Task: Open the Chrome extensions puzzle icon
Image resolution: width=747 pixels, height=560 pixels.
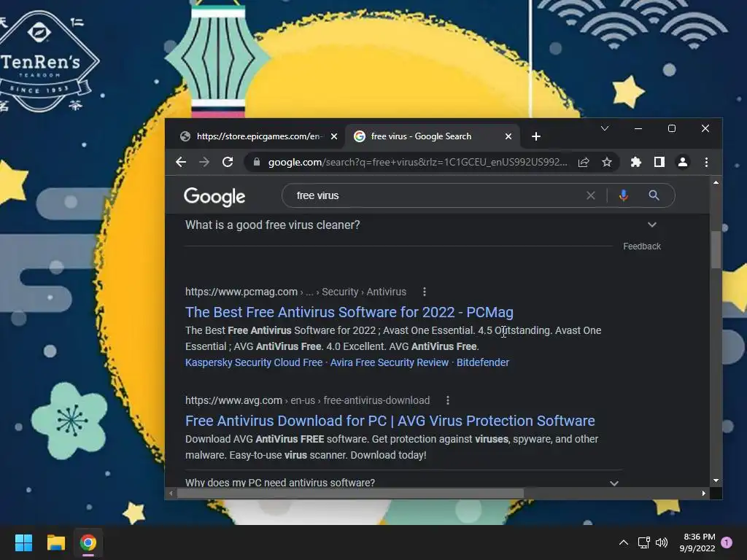Action: (x=636, y=163)
